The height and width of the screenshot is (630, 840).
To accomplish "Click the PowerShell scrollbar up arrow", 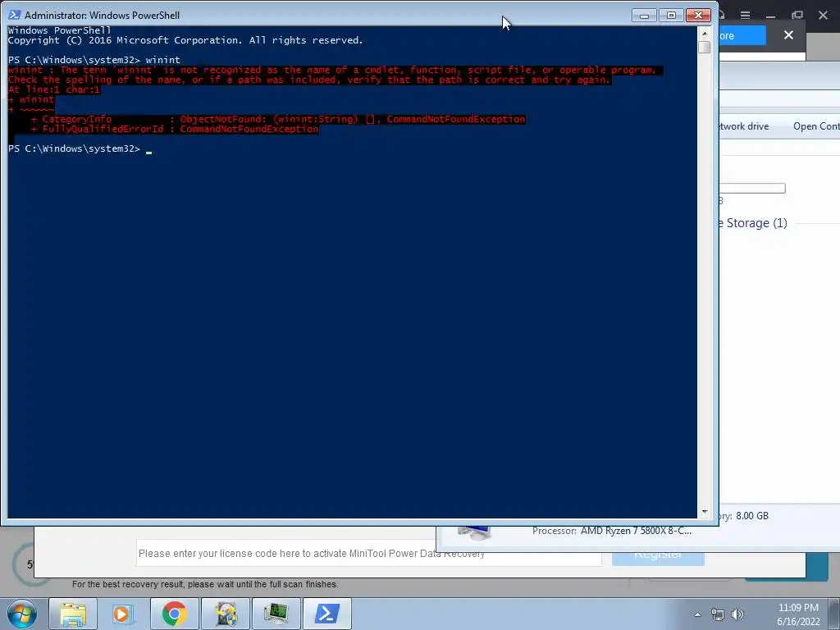I will 705,33.
